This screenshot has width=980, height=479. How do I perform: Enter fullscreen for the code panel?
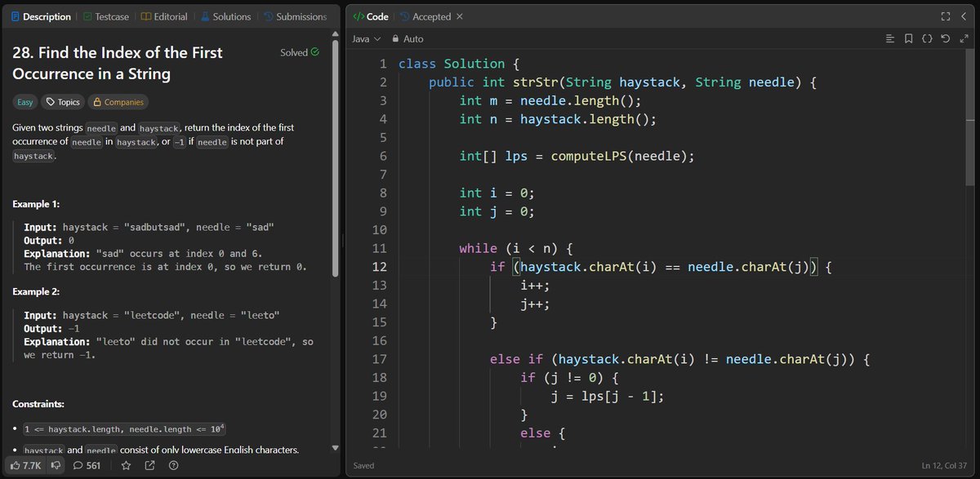coord(946,16)
